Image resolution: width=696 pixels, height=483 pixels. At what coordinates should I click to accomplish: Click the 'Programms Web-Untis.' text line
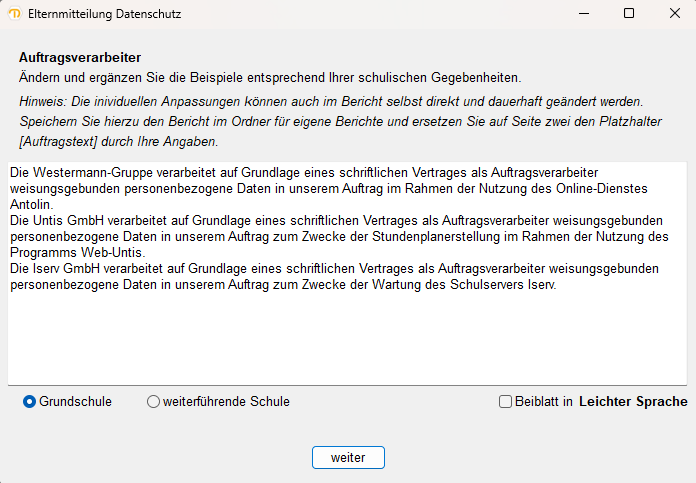pyautogui.click(x=78, y=253)
